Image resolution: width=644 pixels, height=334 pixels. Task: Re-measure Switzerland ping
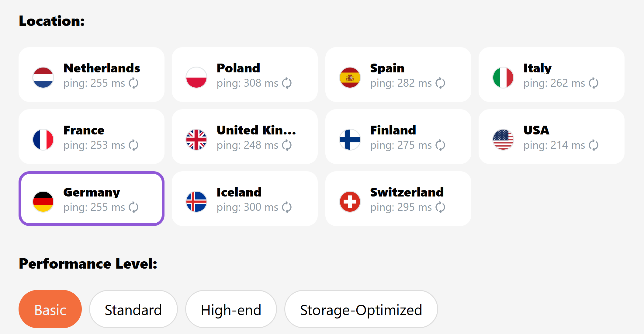(x=440, y=207)
